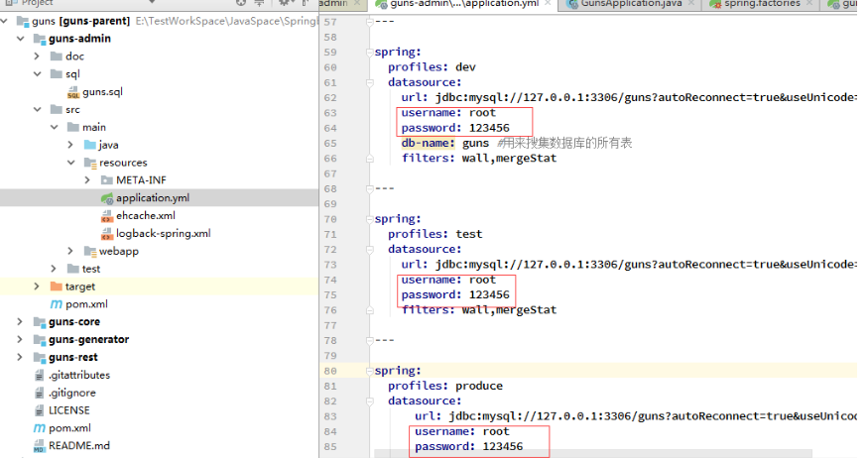Click the .gitignore file icon

40,393
